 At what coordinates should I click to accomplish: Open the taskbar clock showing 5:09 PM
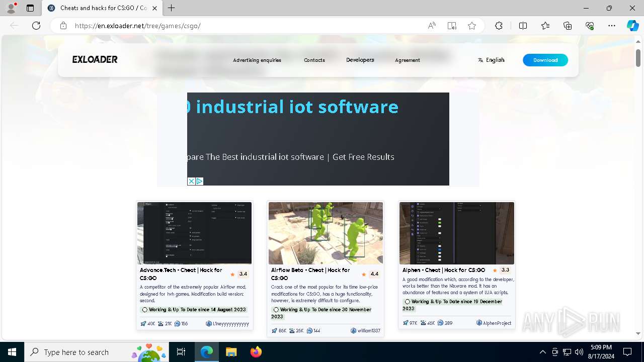[601, 352]
